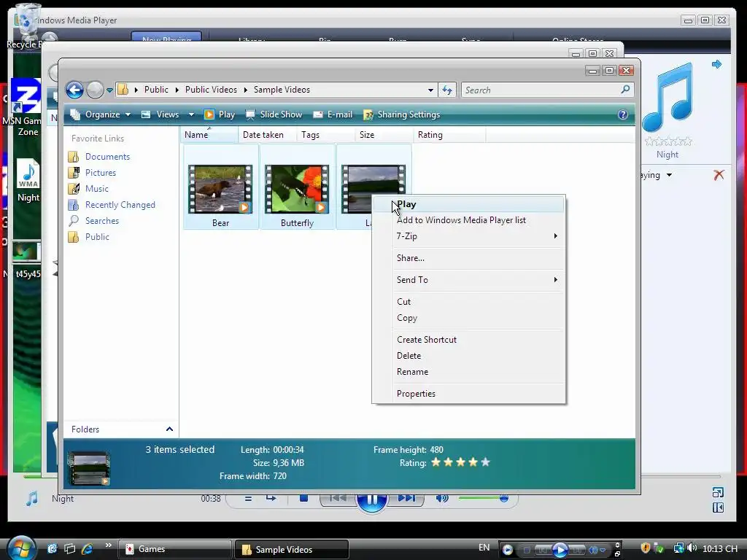Open Music in Favorite Links
Image resolution: width=747 pixels, height=560 pixels.
coord(88,189)
